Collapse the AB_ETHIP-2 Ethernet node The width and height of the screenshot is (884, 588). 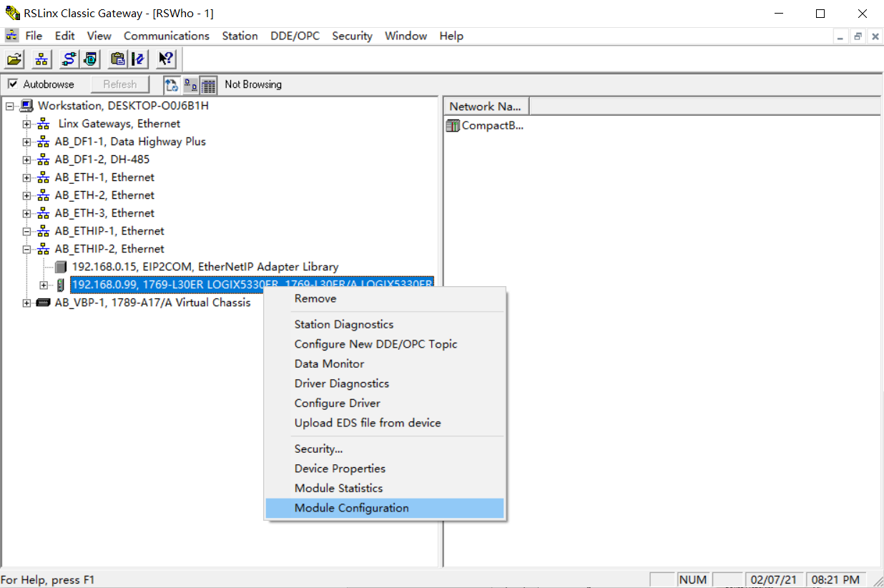(26, 249)
